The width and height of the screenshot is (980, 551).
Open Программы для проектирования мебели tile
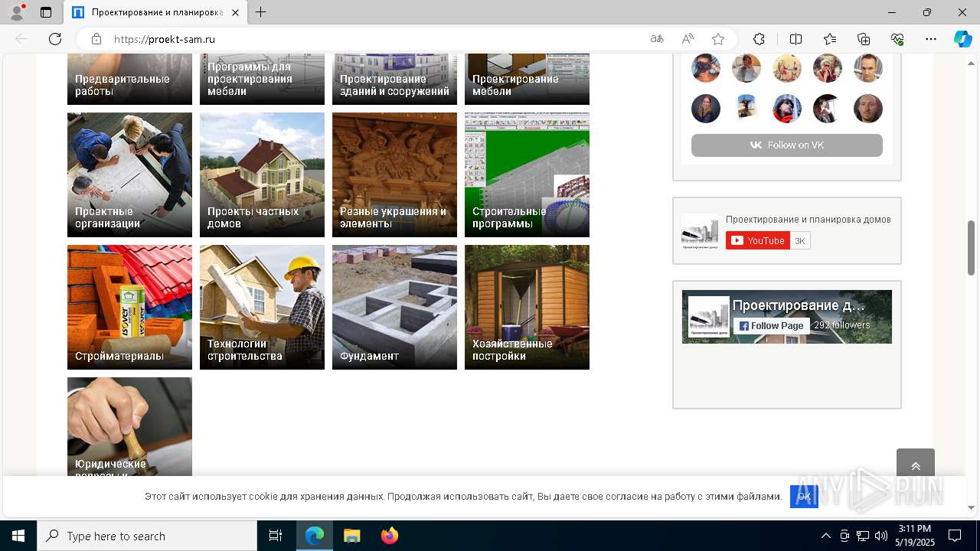tap(262, 80)
